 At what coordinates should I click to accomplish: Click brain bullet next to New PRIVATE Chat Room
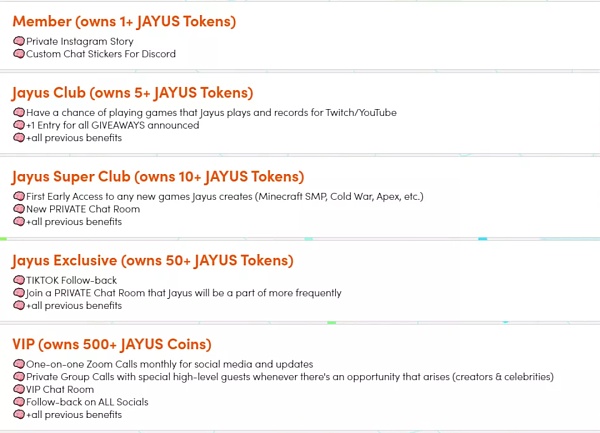pyautogui.click(x=19, y=209)
